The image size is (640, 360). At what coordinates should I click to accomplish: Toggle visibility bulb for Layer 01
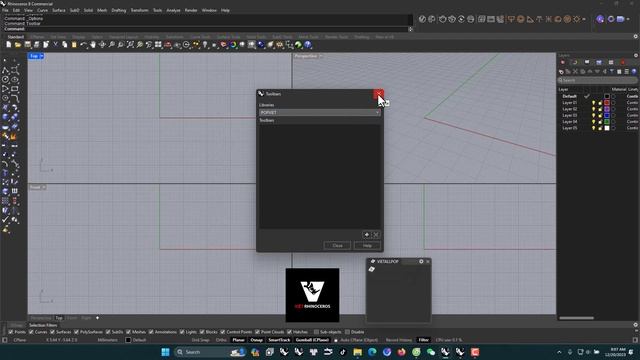click(593, 103)
